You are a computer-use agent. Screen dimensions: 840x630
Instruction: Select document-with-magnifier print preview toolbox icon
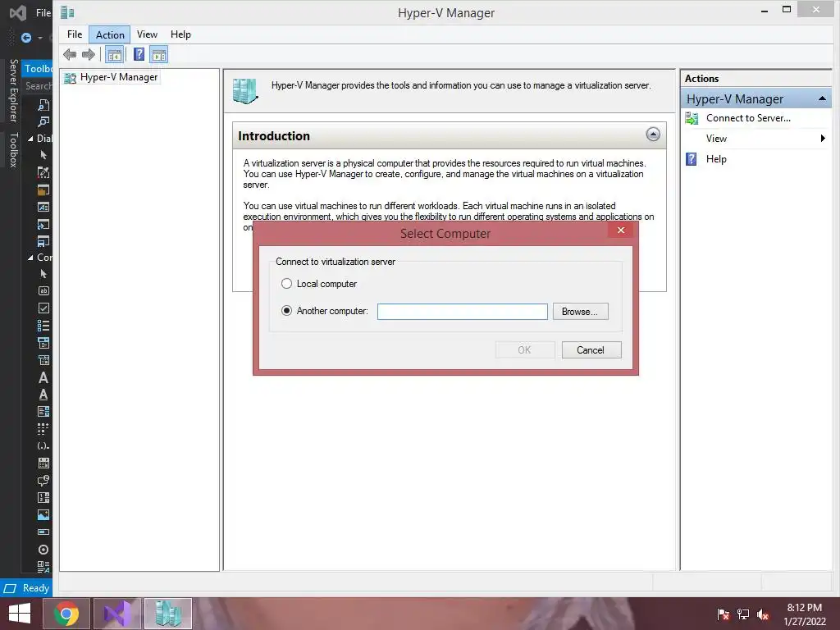(43, 104)
